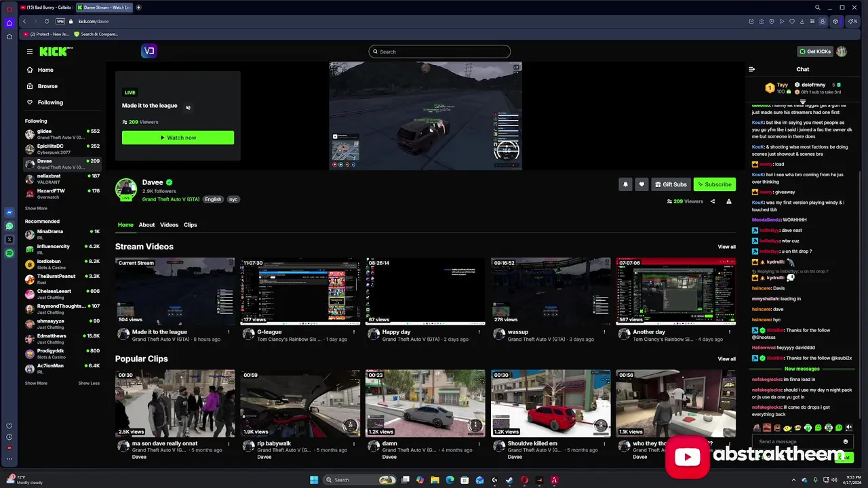Unmute the stream preview speaker icon
868x488 pixels.
click(188, 107)
